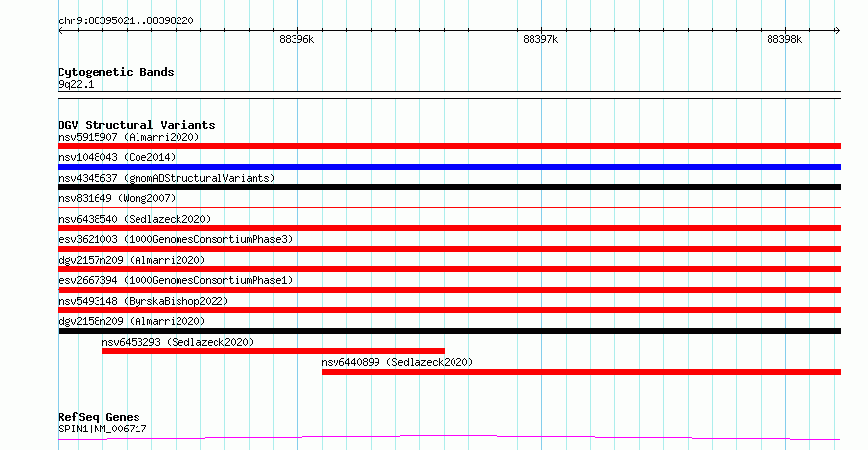
Task: Select the 9q22.1 band label
Action: [76, 85]
